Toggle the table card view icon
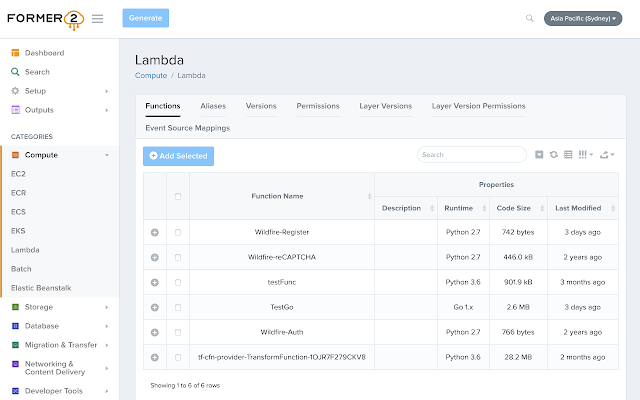The height and width of the screenshot is (400, 640). [568, 155]
